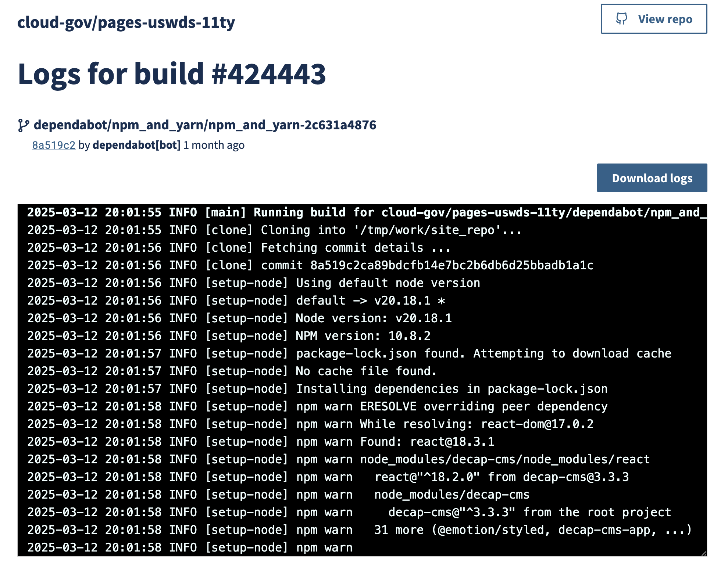Select the Found: react@18.3.1 line
The image size is (728, 571).
261,442
